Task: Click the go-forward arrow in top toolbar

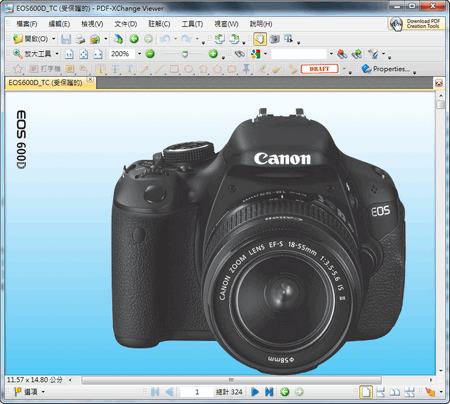Action: pyautogui.click(x=148, y=39)
